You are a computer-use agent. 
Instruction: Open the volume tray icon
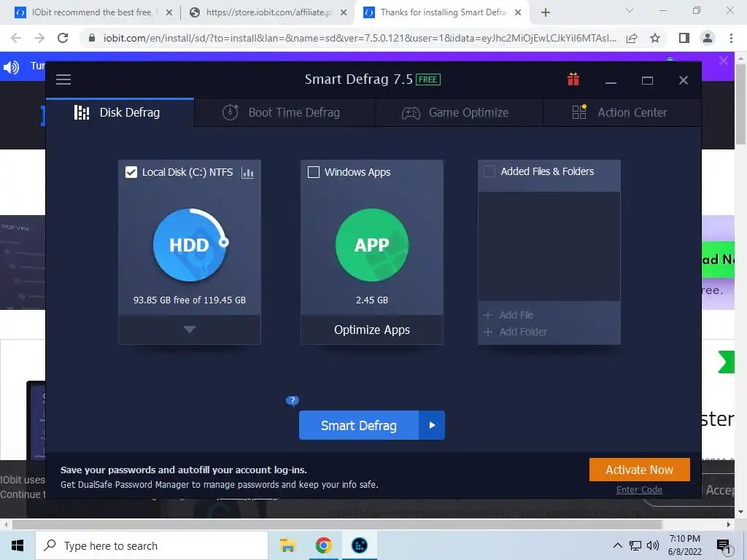click(x=653, y=545)
